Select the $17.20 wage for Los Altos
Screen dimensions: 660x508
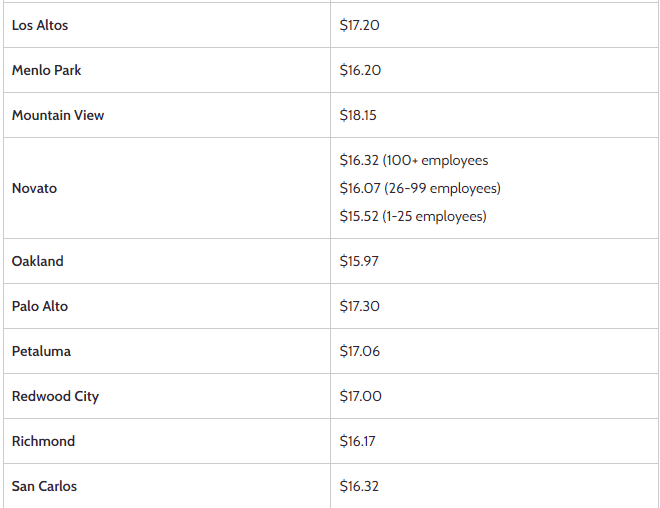[360, 25]
